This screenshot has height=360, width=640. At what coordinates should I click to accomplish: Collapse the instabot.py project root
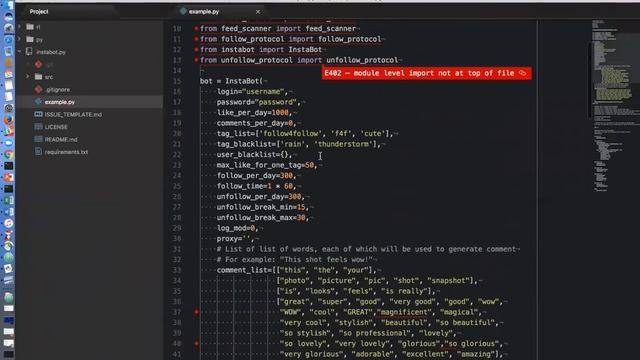pos(19,52)
